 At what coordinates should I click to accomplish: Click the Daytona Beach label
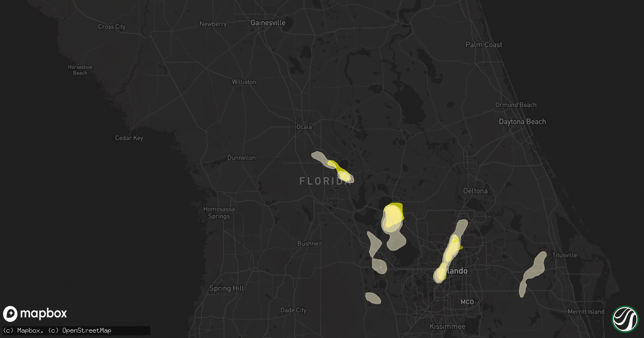[x=522, y=122]
